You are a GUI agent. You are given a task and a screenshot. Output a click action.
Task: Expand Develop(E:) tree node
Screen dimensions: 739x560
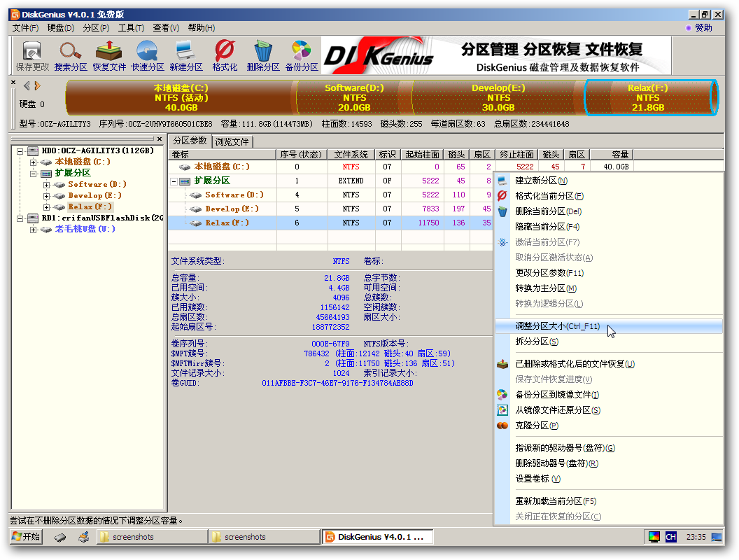[x=46, y=196]
